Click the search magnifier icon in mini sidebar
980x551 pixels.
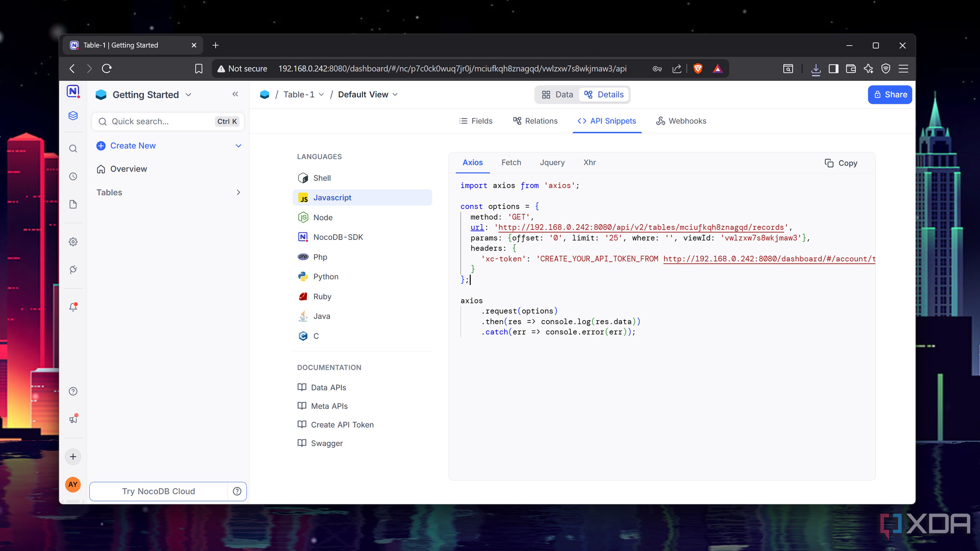click(73, 149)
